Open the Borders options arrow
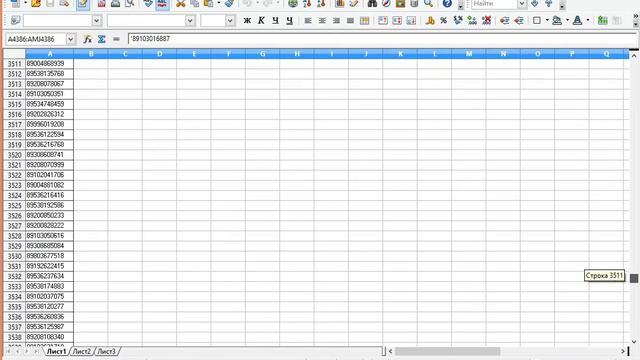 547,20
